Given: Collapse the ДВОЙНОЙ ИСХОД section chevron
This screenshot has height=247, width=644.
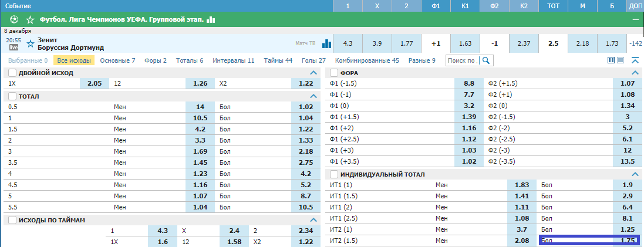Looking at the screenshot, I should [x=313, y=73].
